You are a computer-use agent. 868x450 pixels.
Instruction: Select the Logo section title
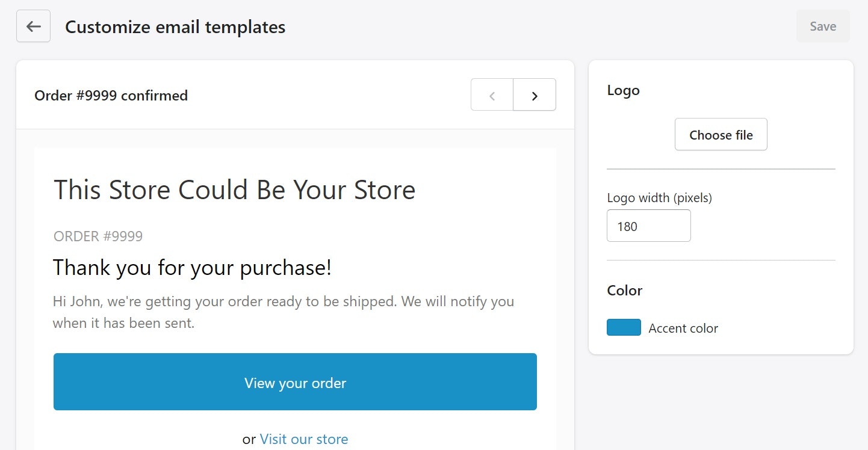point(623,90)
